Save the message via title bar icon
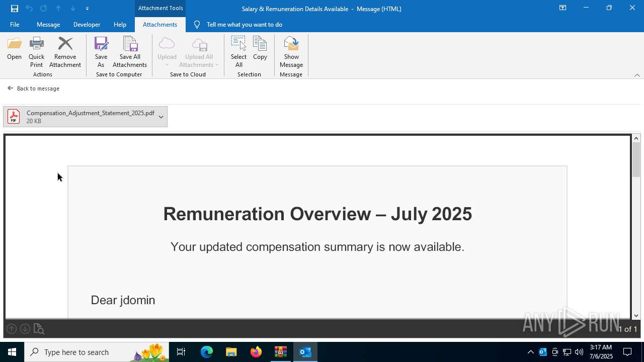 (x=15, y=9)
